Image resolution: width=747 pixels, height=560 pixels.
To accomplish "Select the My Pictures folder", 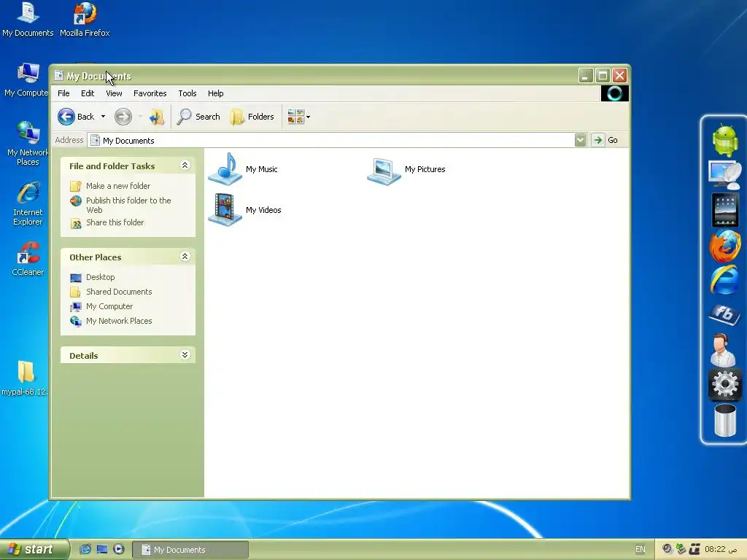I will [406, 170].
